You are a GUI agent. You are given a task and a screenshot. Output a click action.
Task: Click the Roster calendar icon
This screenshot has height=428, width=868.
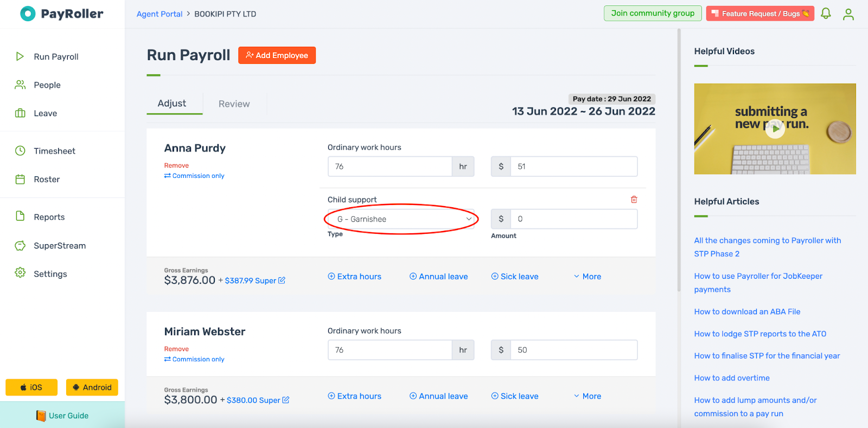tap(20, 179)
